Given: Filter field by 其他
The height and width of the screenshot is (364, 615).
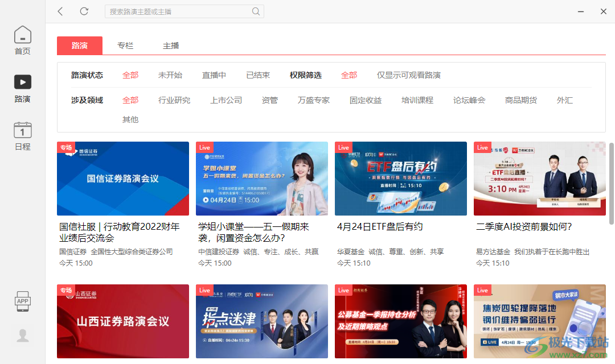Looking at the screenshot, I should pos(130,119).
